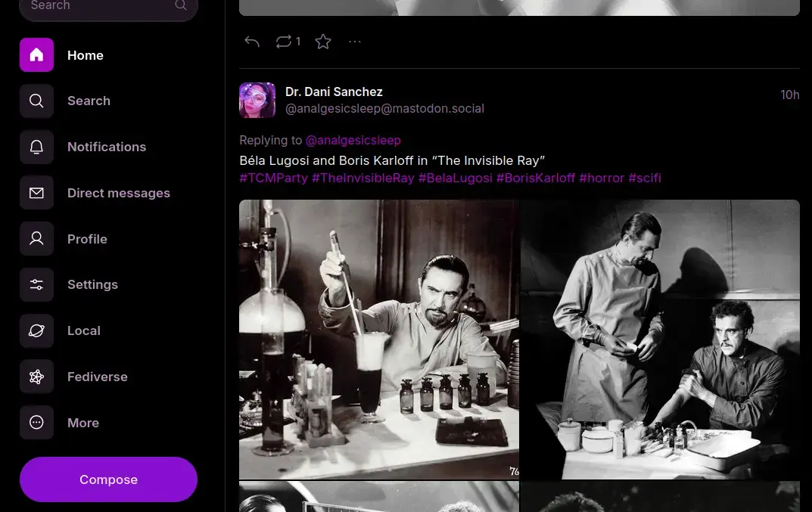This screenshot has width=812, height=512.
Task: Follow the #BorisKarloff hashtag link
Action: tap(535, 178)
